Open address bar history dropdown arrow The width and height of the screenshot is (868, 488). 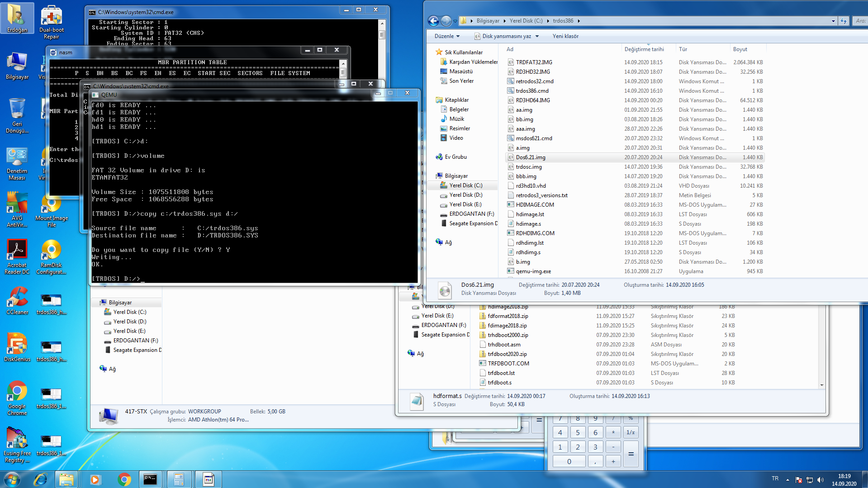point(833,21)
